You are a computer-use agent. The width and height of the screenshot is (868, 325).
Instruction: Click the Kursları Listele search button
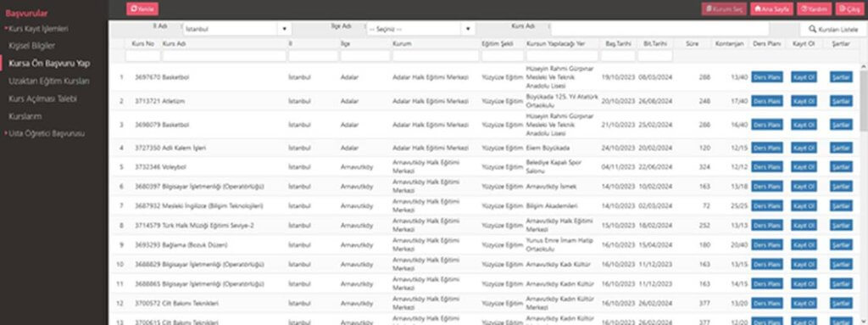pos(833,29)
